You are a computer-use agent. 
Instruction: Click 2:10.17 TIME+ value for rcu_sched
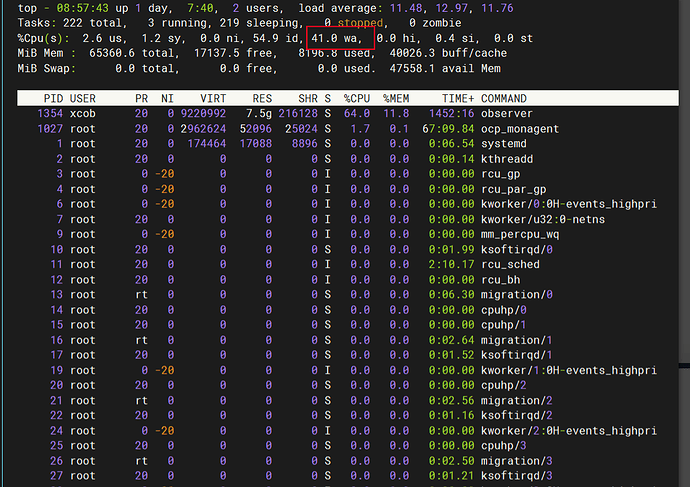(x=451, y=264)
